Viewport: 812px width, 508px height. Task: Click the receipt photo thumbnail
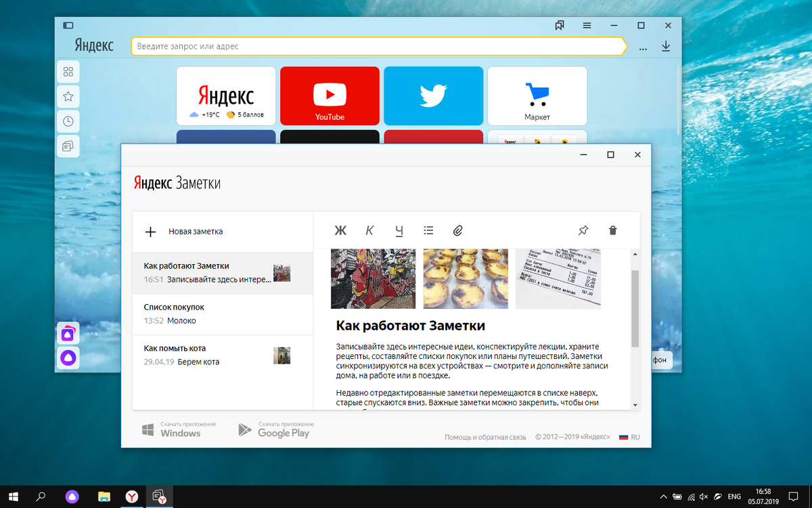point(558,278)
